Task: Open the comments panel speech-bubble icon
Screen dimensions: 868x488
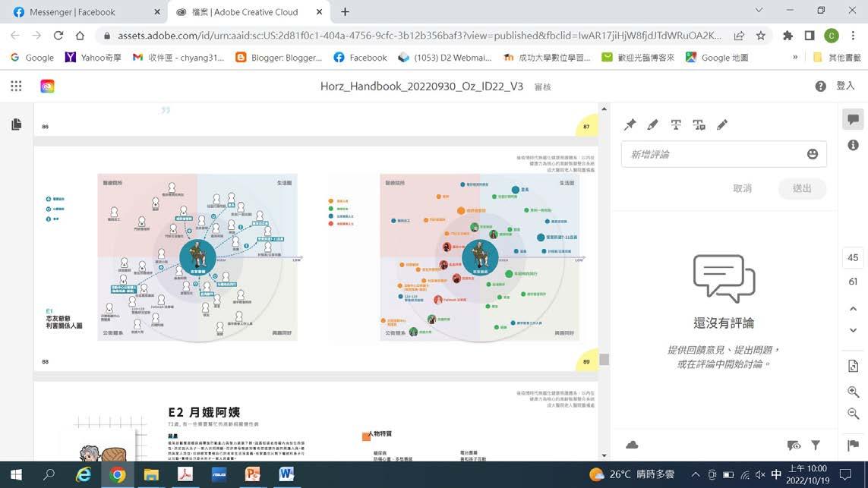Action: [853, 119]
